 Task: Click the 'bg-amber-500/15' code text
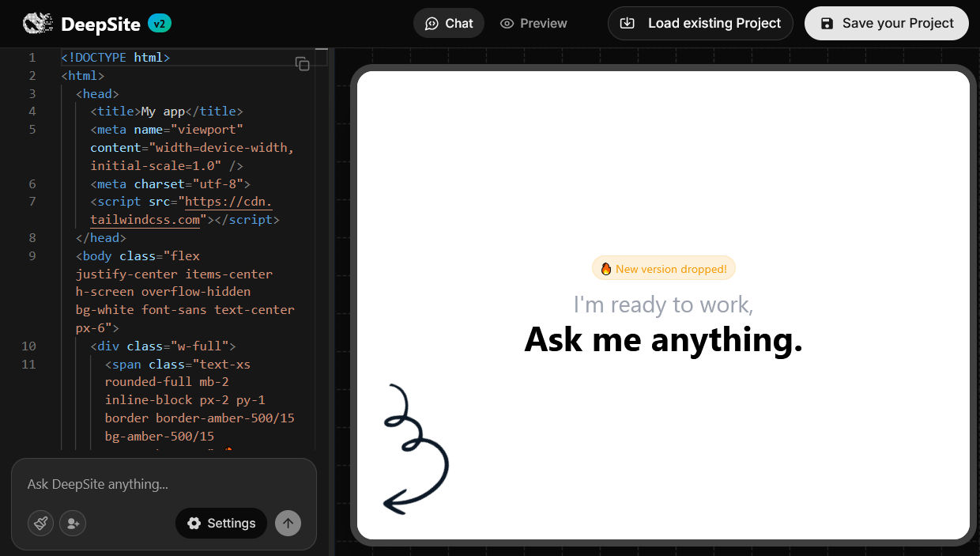(159, 436)
